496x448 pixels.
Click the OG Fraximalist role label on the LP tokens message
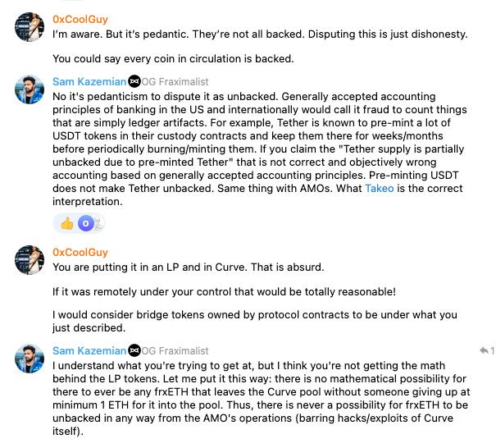pyautogui.click(x=175, y=350)
